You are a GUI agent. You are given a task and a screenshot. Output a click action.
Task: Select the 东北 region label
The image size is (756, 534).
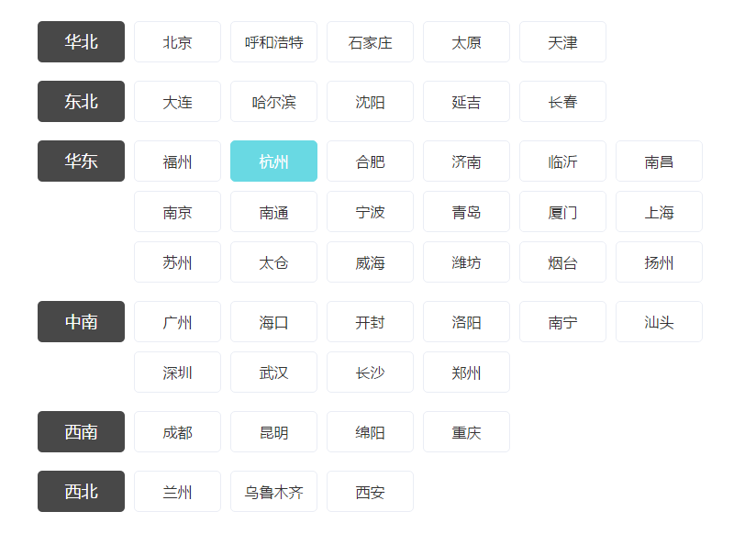81,102
